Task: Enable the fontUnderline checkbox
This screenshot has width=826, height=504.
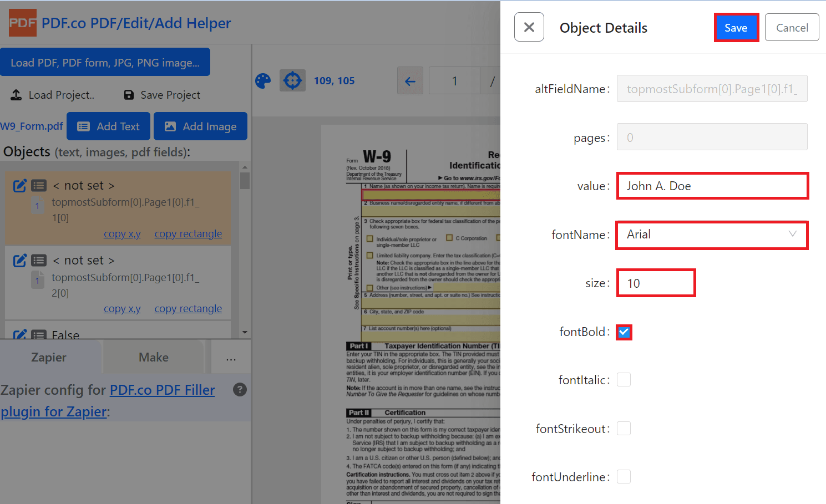Action: [x=624, y=477]
